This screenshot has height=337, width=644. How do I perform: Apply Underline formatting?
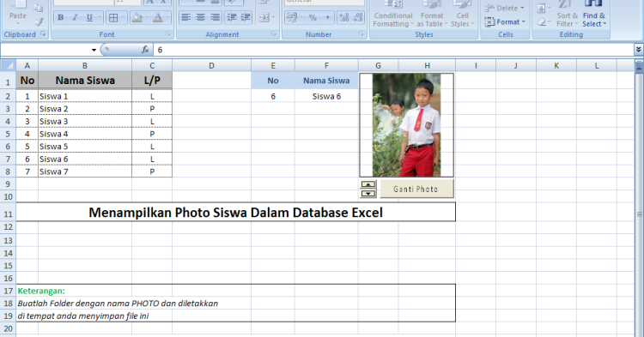coord(88,18)
